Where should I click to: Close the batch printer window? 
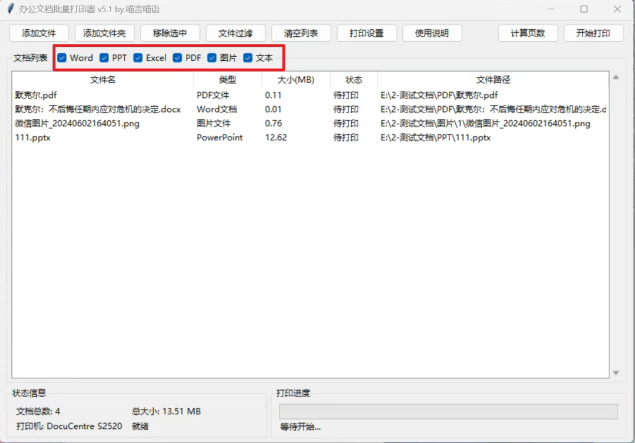(x=617, y=9)
